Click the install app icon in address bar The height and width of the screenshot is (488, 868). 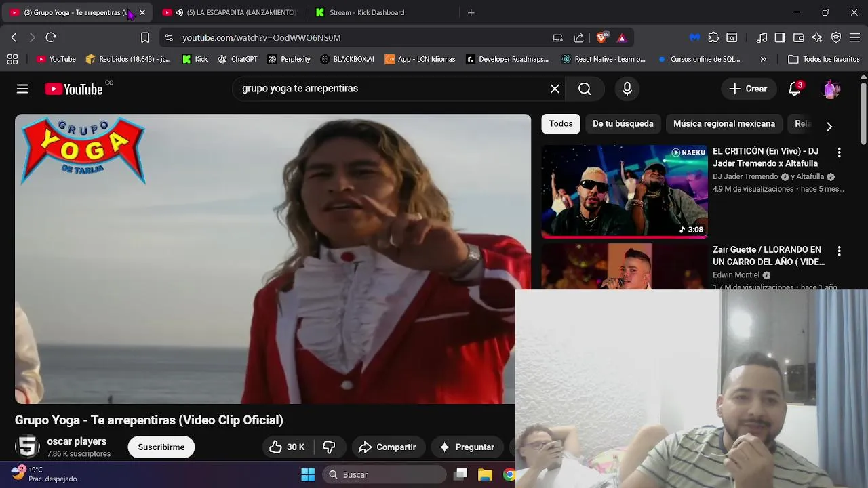[557, 37]
